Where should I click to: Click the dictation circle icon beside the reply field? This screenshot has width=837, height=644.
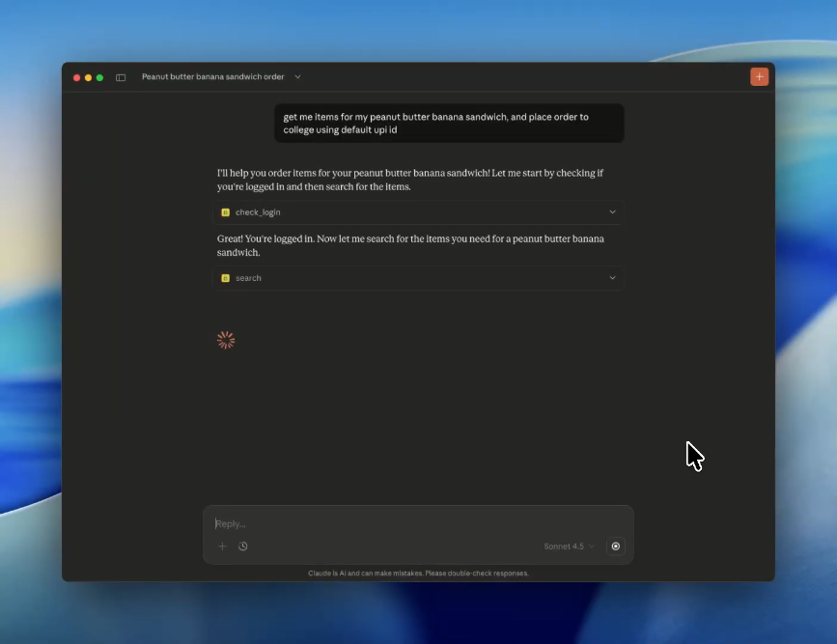click(615, 546)
